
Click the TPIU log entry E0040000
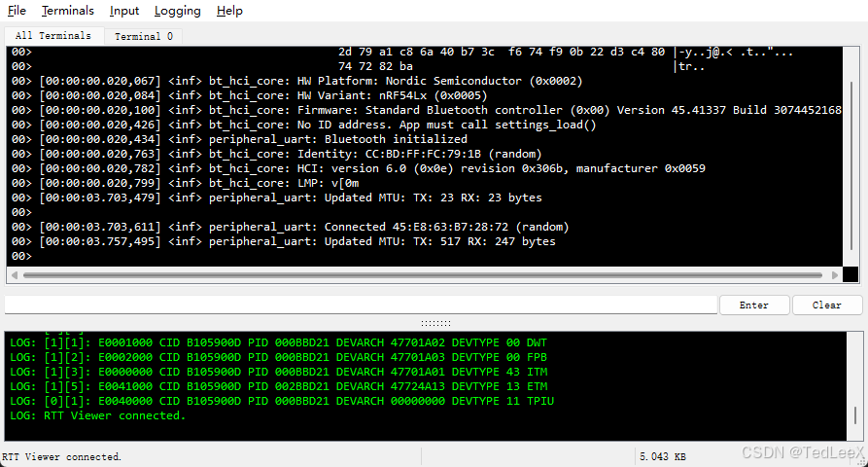click(282, 401)
